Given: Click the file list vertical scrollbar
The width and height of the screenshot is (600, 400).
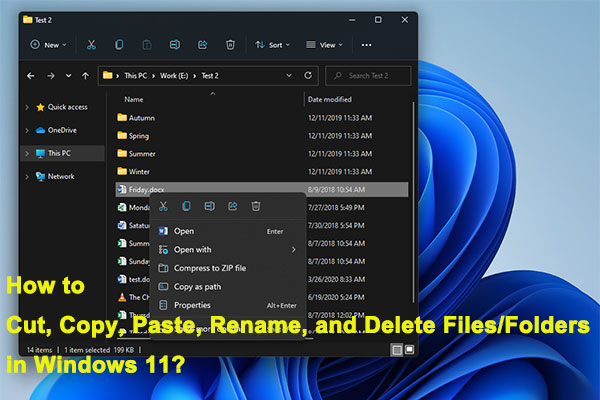Looking at the screenshot, I should pyautogui.click(x=413, y=203).
